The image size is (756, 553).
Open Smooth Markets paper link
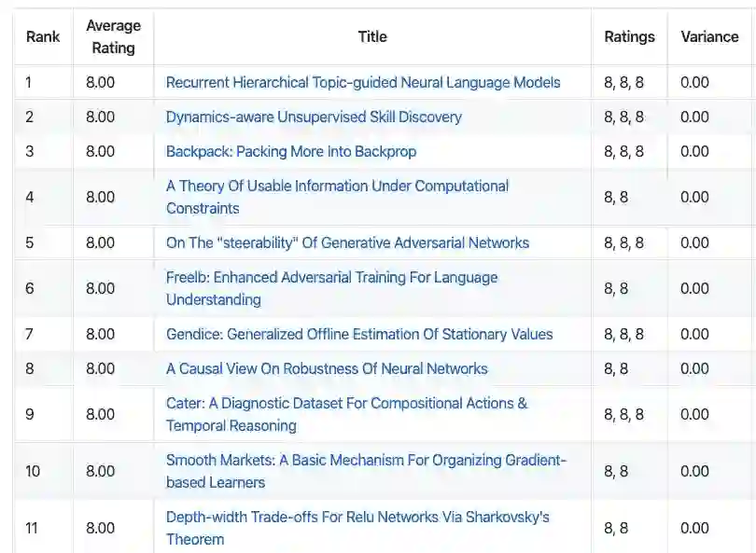click(x=366, y=461)
